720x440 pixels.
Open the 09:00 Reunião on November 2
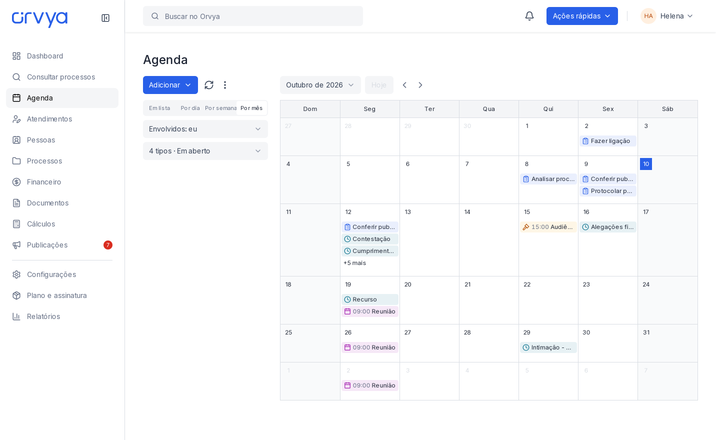click(370, 385)
